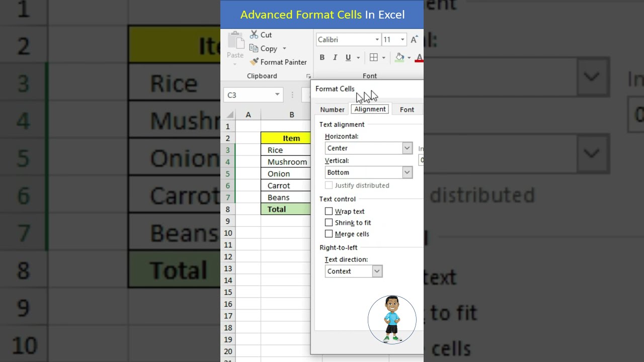The height and width of the screenshot is (362, 644).
Task: Click the Select All corner triangle
Action: [230, 115]
